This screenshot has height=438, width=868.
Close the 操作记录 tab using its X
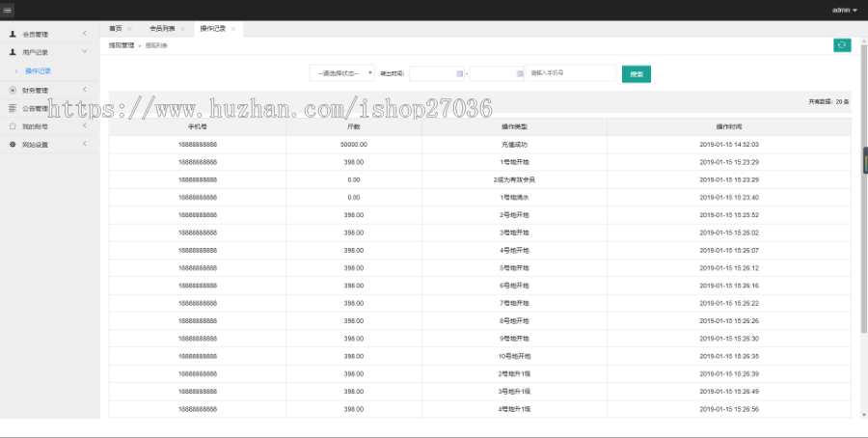coord(233,29)
